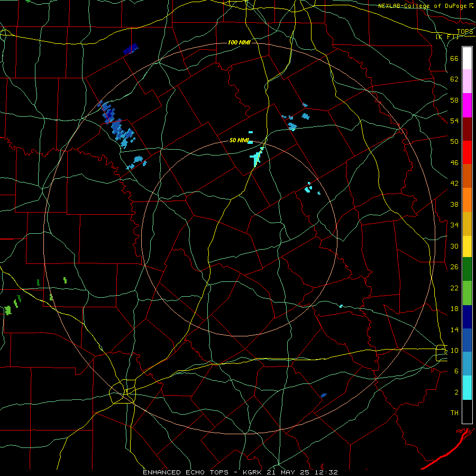The image size is (476, 476).
Task: Click the legend value "62"
Action: (454, 79)
